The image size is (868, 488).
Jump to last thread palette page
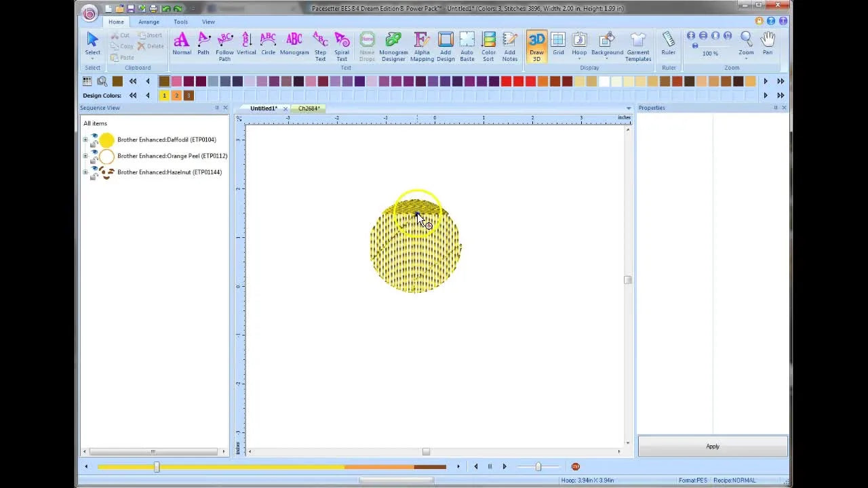coord(781,81)
